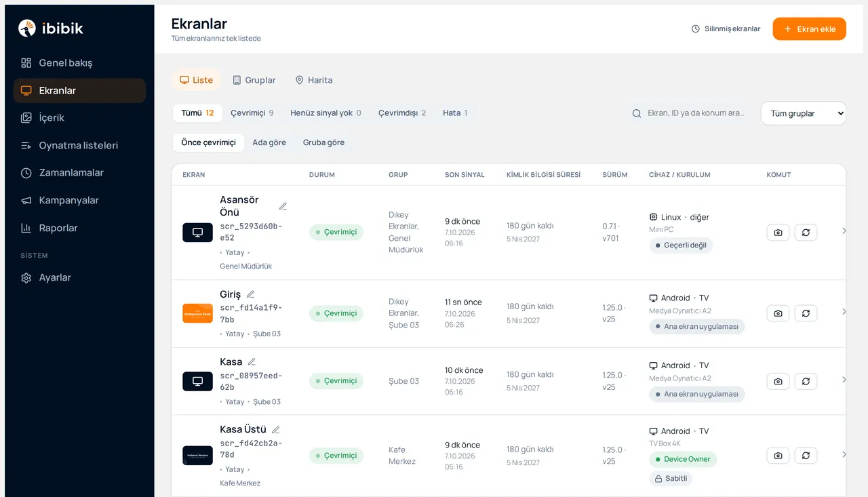This screenshot has height=497, width=868.
Task: Open Silinmiş ekranlar link
Action: (x=726, y=29)
